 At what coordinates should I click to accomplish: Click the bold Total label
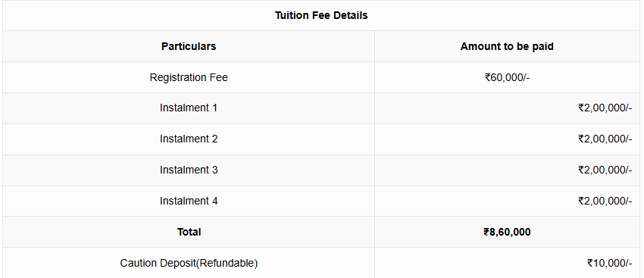[x=189, y=232]
